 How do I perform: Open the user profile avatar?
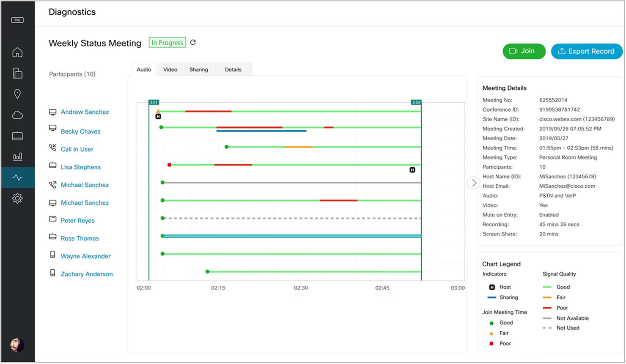coord(17,345)
